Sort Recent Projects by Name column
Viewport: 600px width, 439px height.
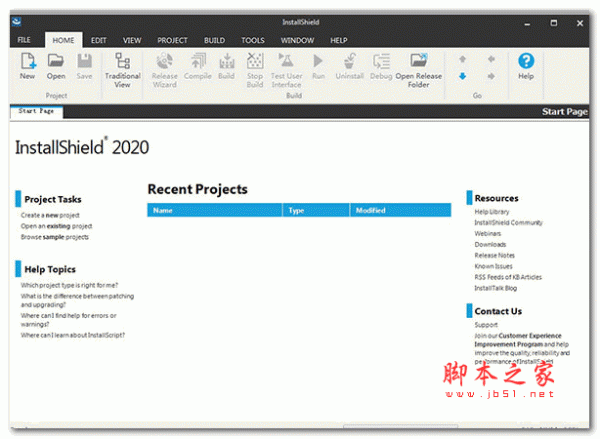pyautogui.click(x=215, y=210)
